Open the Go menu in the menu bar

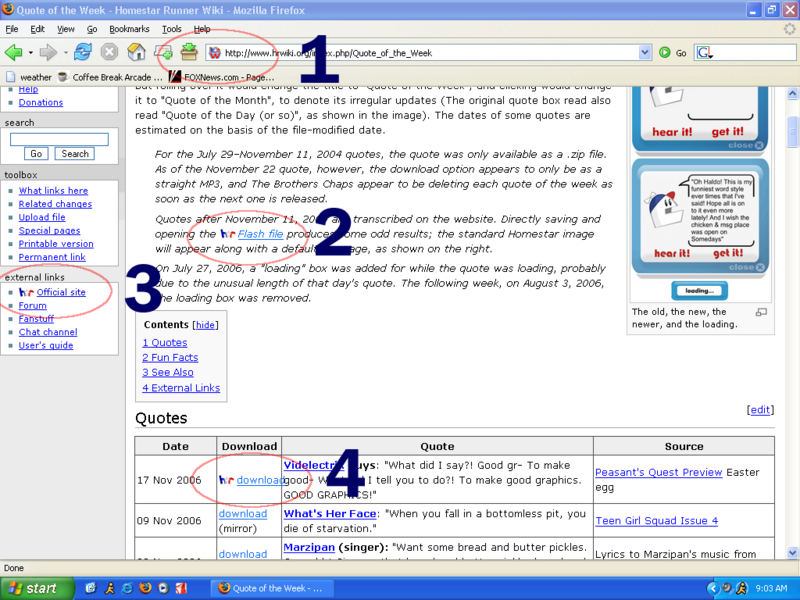pos(92,29)
